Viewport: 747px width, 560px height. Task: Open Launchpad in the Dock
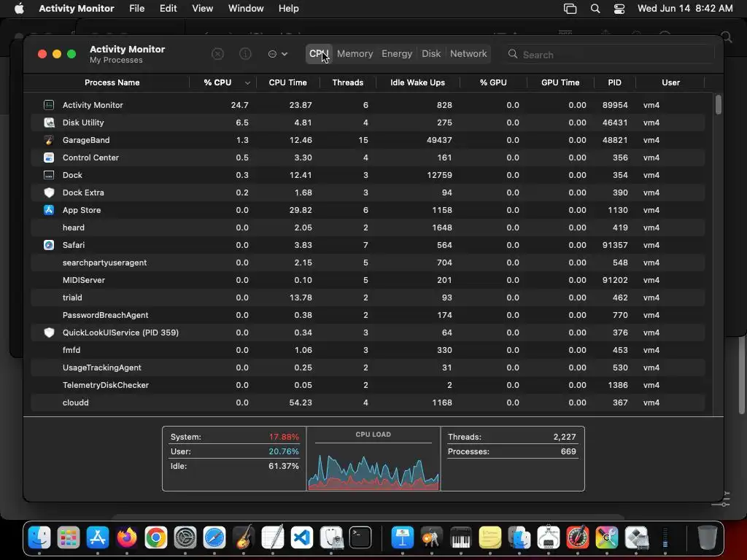(x=69, y=538)
